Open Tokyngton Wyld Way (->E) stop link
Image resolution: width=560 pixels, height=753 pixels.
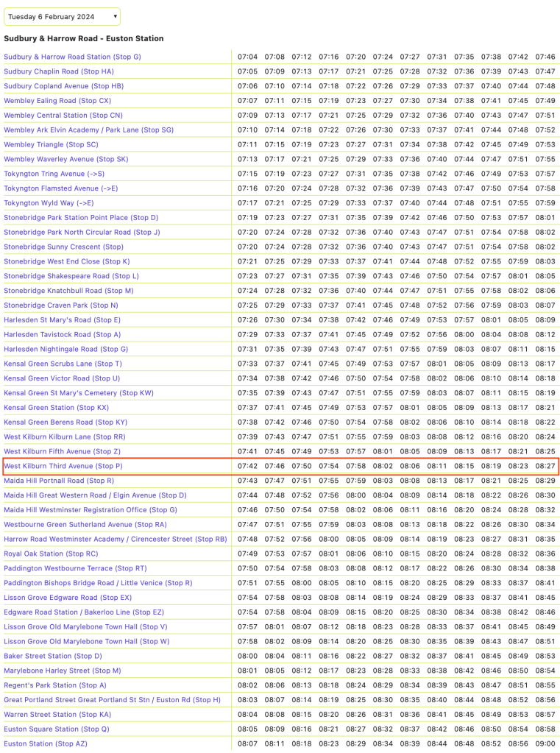pyautogui.click(x=49, y=203)
